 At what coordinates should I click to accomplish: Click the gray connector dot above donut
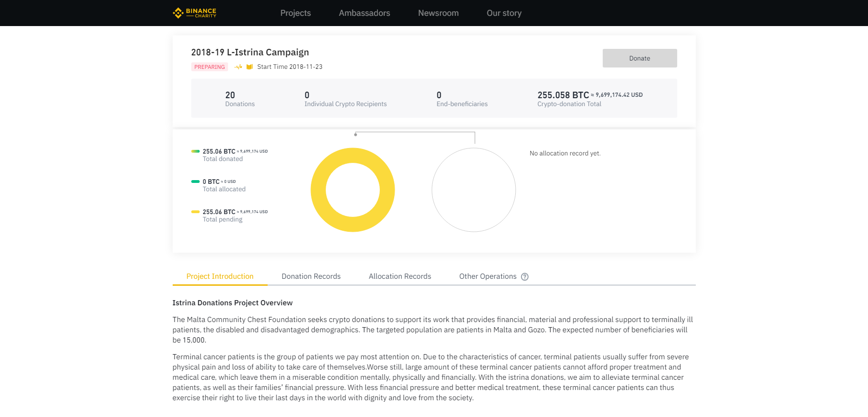coord(356,135)
